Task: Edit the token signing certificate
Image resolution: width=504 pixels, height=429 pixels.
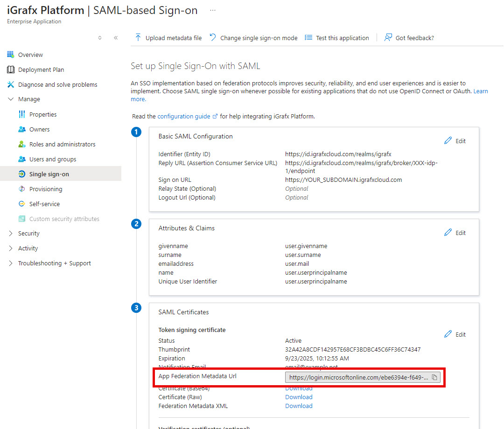Action: click(x=455, y=334)
